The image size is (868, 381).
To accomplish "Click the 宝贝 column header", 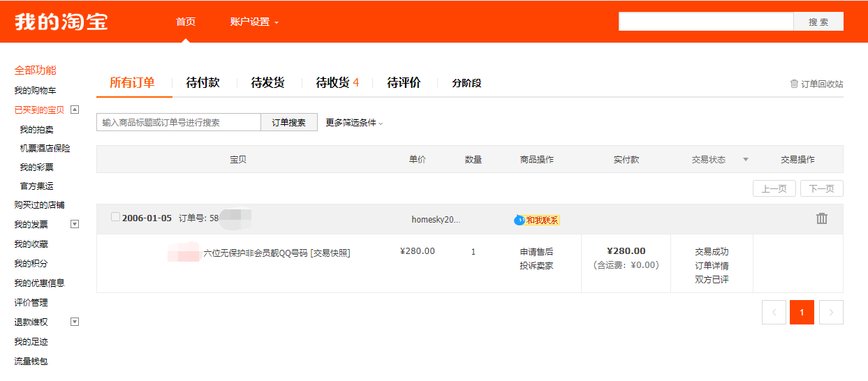I will (x=238, y=160).
